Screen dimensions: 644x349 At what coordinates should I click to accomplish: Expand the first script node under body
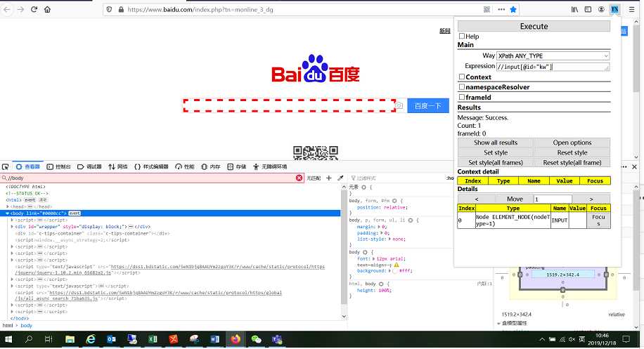12,220
